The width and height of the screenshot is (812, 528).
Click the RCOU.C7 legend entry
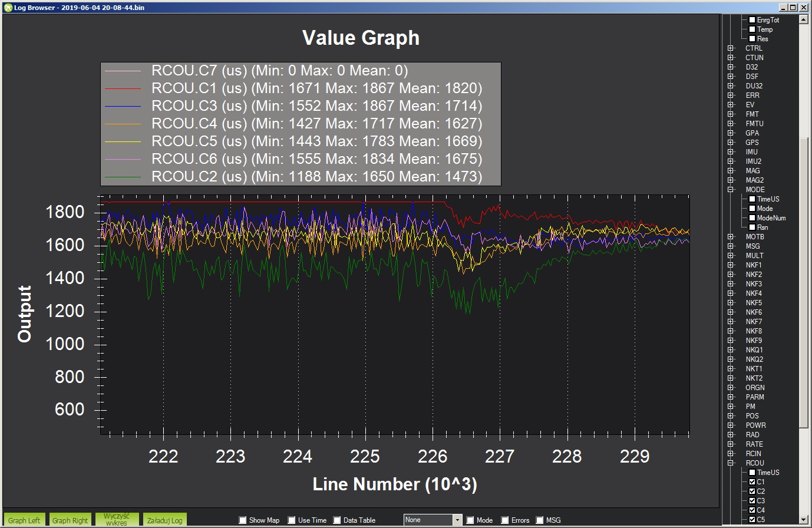[x=256, y=71]
